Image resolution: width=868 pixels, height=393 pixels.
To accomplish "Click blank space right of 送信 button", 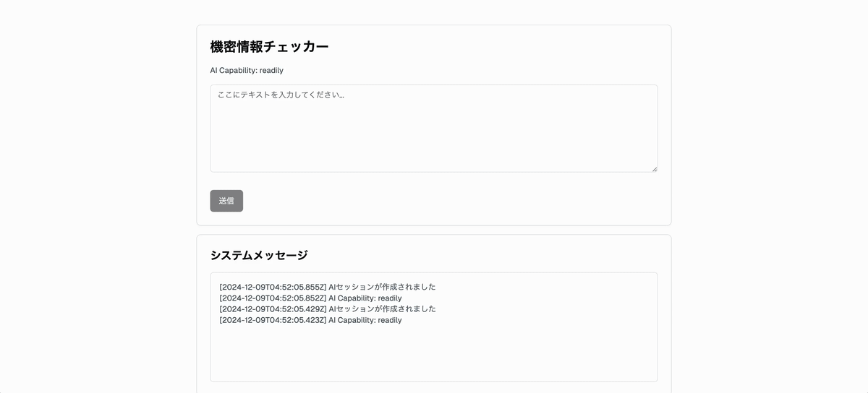I will pyautogui.click(x=434, y=201).
